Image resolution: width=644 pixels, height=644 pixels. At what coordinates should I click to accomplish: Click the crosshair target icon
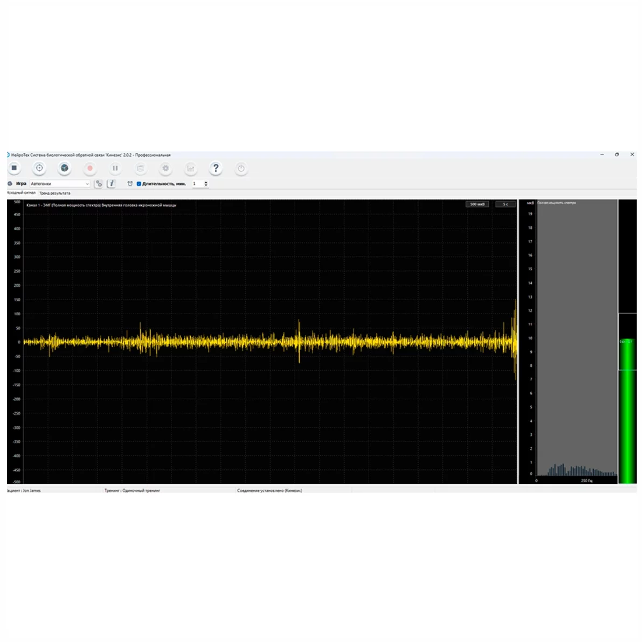click(39, 168)
